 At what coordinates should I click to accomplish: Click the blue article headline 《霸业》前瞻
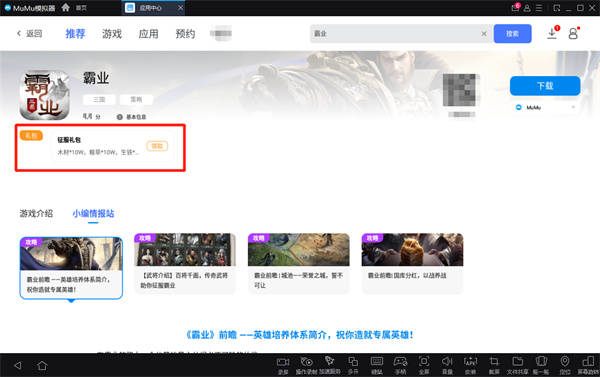300,335
